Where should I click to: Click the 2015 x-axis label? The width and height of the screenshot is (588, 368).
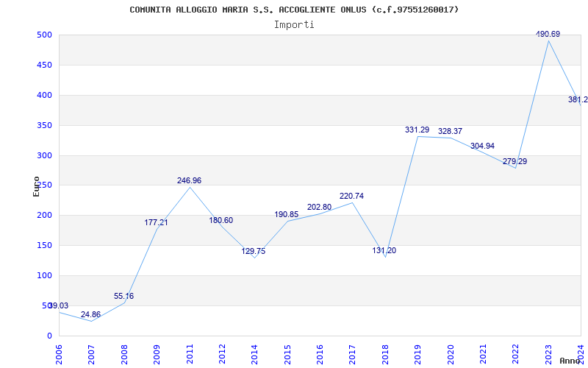pos(287,354)
